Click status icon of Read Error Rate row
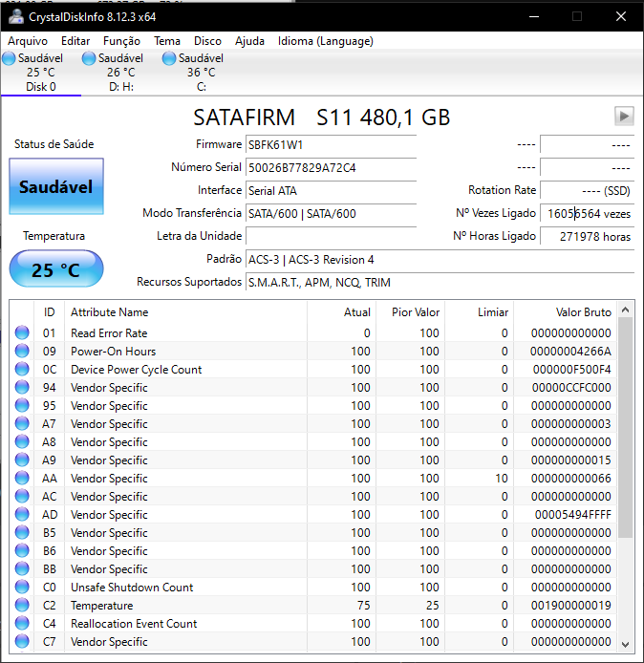 [22, 332]
